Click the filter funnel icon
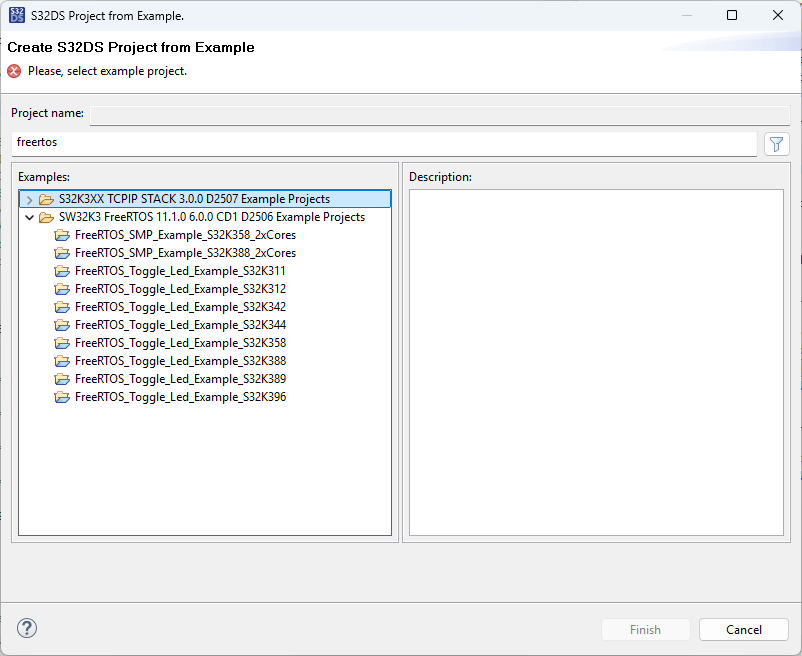 coord(776,144)
